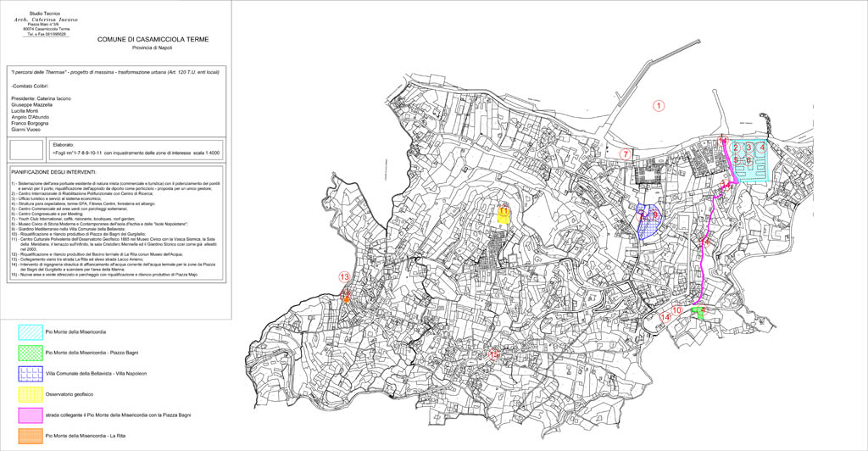This screenshot has width=868, height=451.
Task: Select map marker number 7
Action: pos(626,154)
